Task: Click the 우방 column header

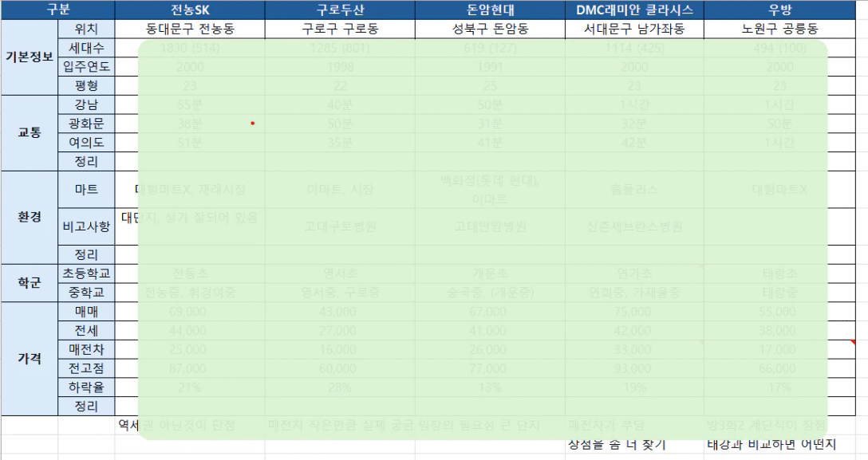Action: 779,10
